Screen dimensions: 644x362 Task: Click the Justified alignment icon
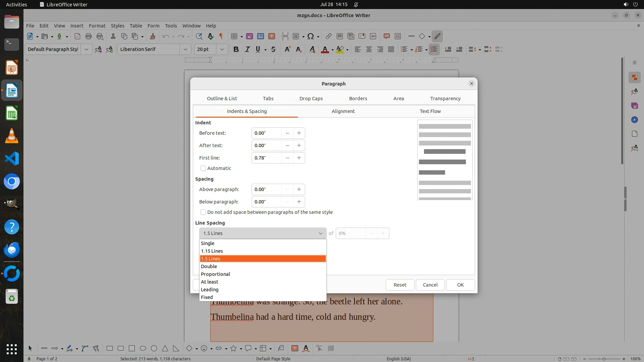click(x=391, y=49)
